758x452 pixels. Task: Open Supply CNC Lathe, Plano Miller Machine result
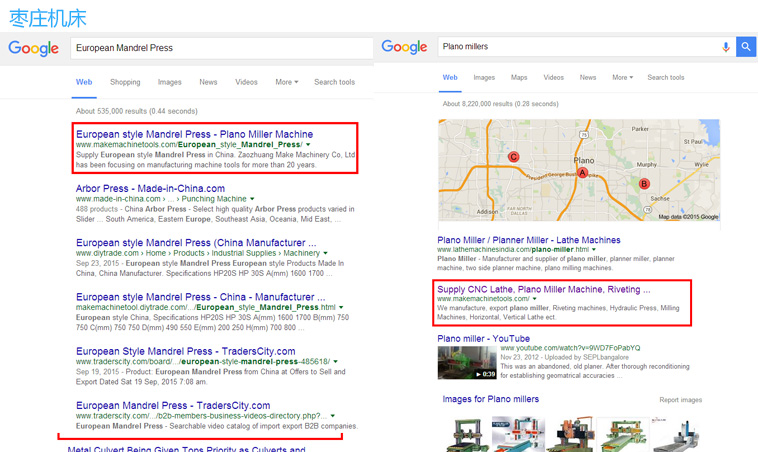[544, 290]
